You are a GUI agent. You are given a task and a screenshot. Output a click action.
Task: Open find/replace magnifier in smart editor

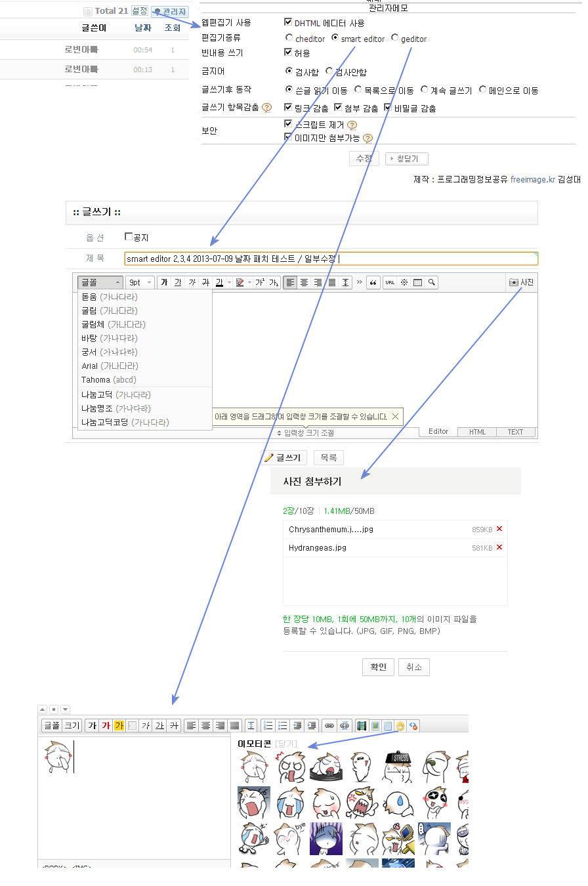(x=431, y=282)
